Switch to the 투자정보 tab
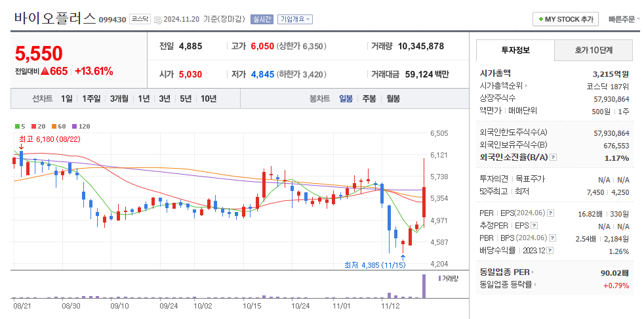Screen dimensions: 644x319 pyautogui.click(x=515, y=50)
